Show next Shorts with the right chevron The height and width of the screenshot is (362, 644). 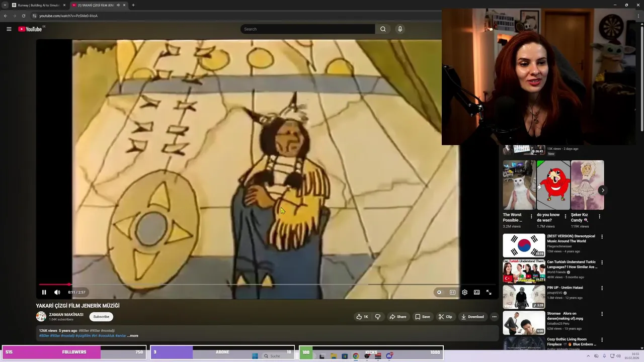[602, 190]
